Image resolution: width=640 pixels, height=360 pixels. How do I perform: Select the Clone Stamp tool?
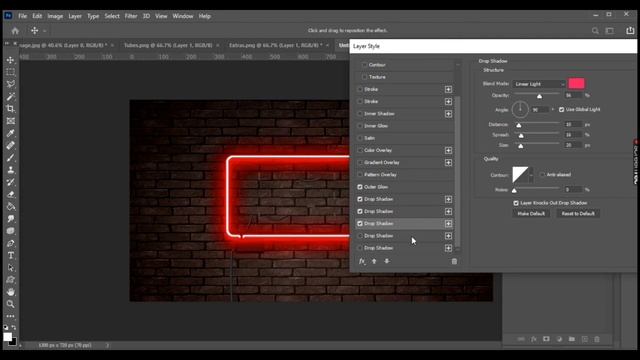(11, 170)
